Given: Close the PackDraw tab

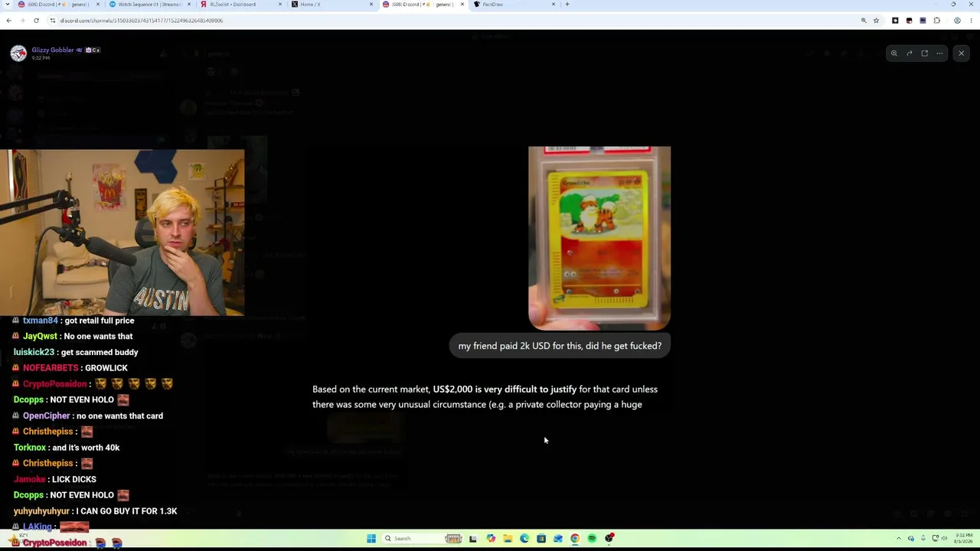Looking at the screenshot, I should tap(554, 5).
